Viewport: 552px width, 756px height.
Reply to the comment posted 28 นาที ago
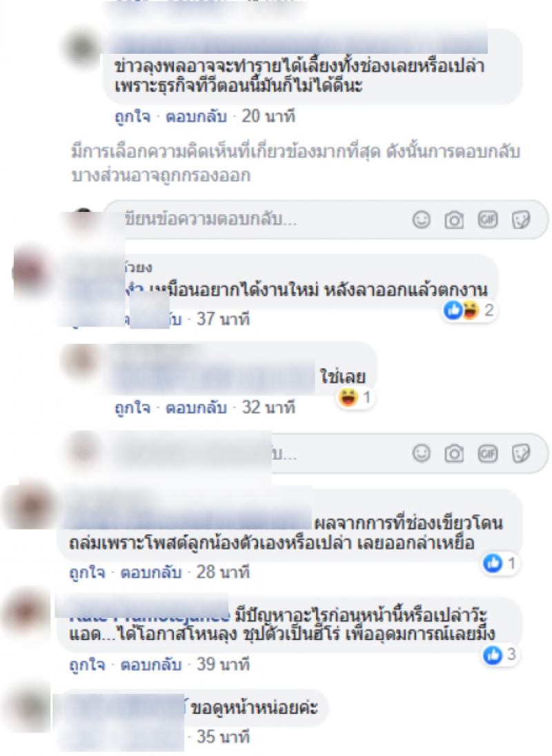(x=150, y=572)
